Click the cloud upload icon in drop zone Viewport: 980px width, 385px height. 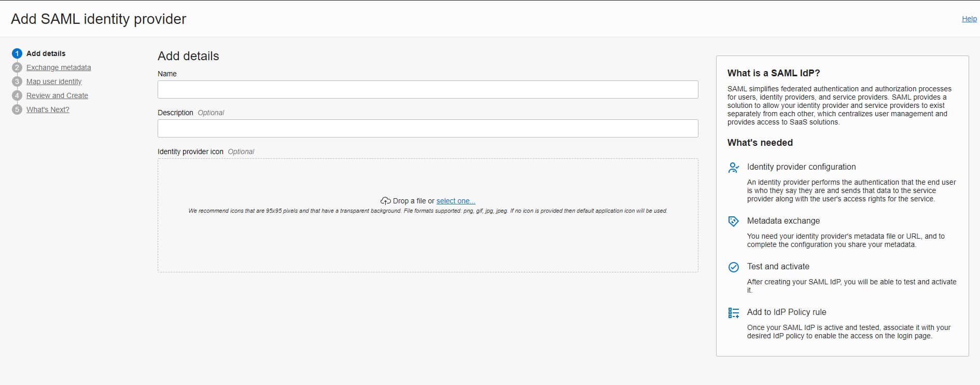385,201
